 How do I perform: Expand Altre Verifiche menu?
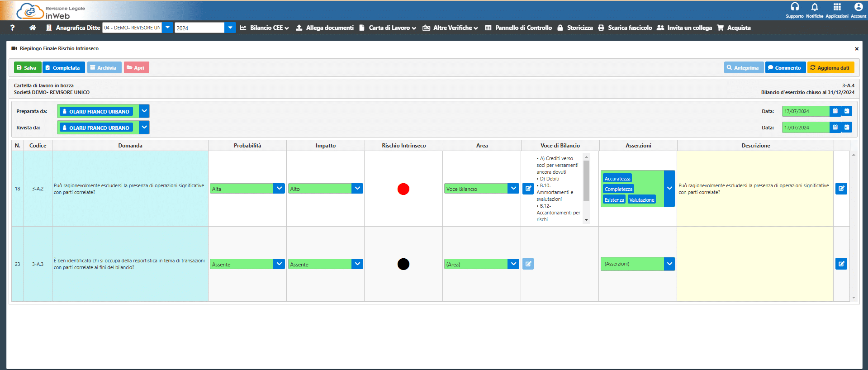451,28
